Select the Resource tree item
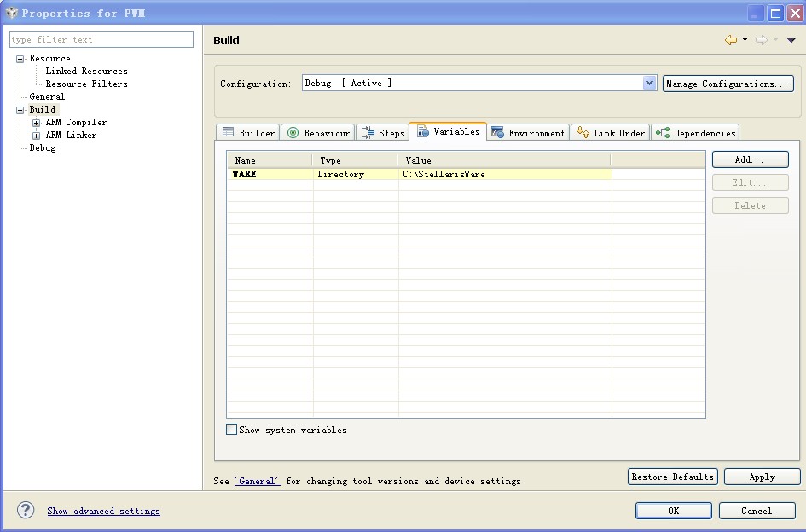This screenshot has width=806, height=532. click(49, 59)
